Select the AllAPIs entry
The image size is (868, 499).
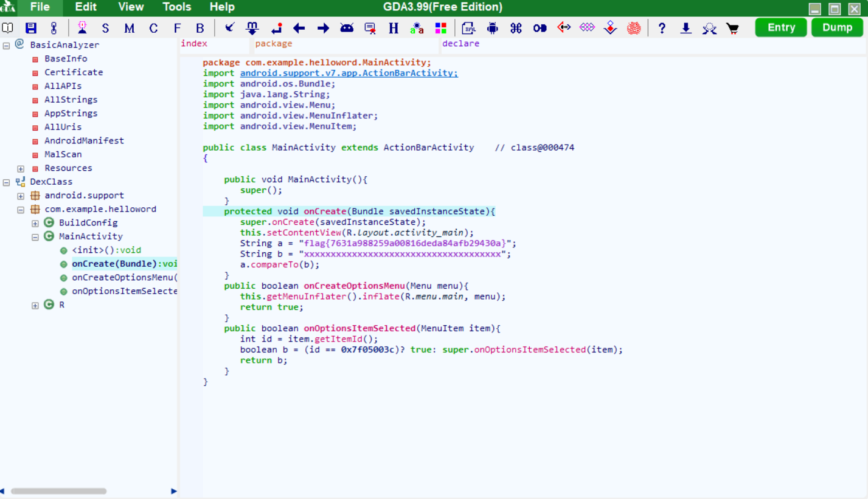point(63,86)
